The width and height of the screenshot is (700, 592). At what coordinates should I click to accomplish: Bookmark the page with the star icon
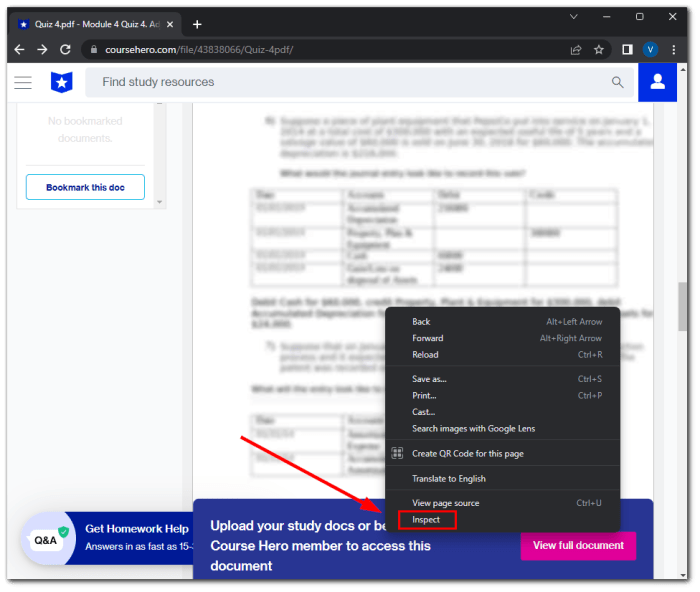pyautogui.click(x=599, y=50)
